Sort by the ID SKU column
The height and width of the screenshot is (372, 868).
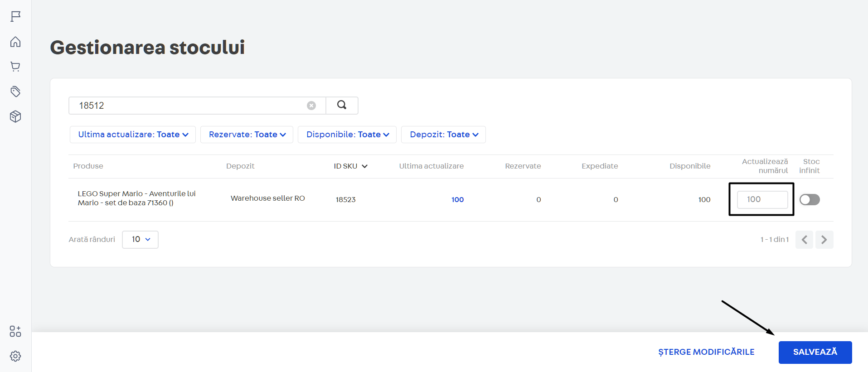coord(350,166)
